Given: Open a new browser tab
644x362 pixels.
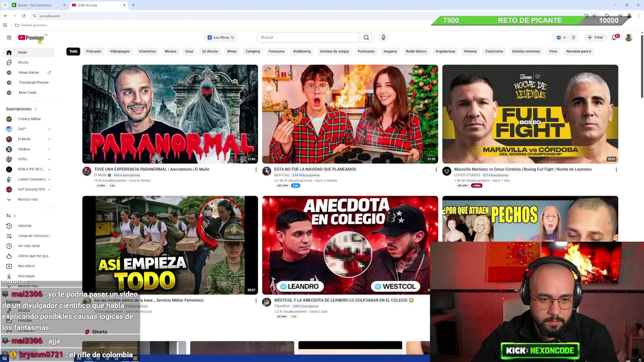Looking at the screenshot, I should pyautogui.click(x=133, y=5).
